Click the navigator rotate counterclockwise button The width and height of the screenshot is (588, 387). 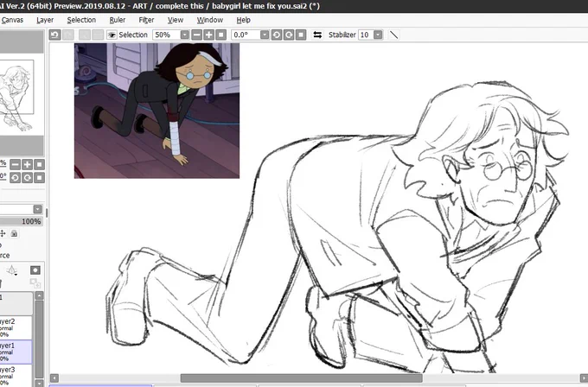[15, 177]
